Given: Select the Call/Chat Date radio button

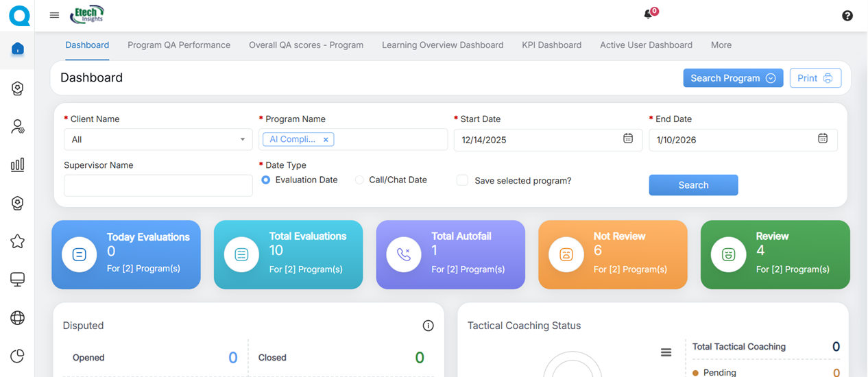Looking at the screenshot, I should [359, 180].
